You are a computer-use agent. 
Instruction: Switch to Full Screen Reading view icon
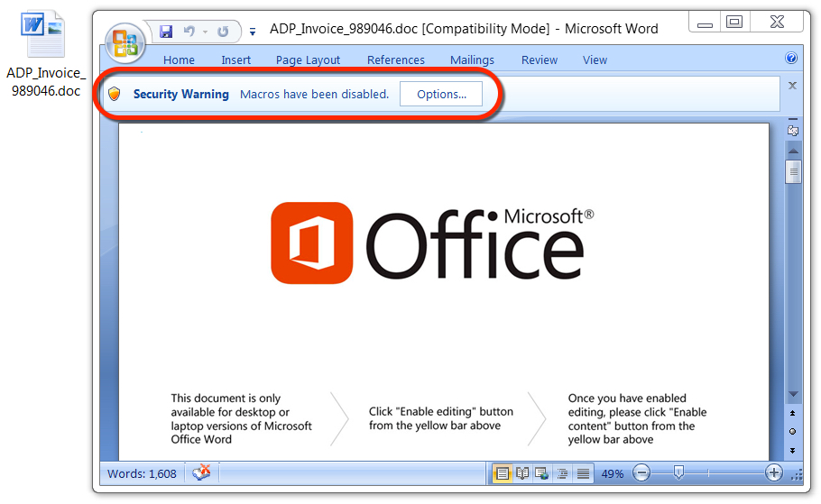pos(522,474)
